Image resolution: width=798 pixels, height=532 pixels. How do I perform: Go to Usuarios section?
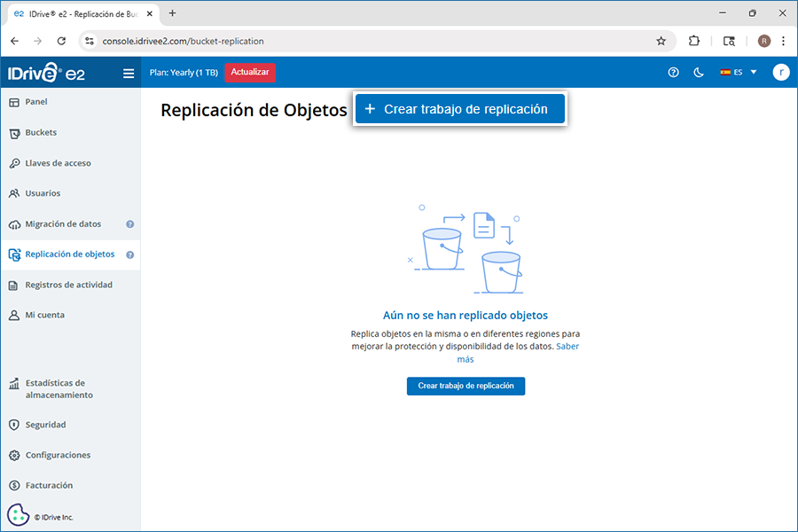pos(70,193)
